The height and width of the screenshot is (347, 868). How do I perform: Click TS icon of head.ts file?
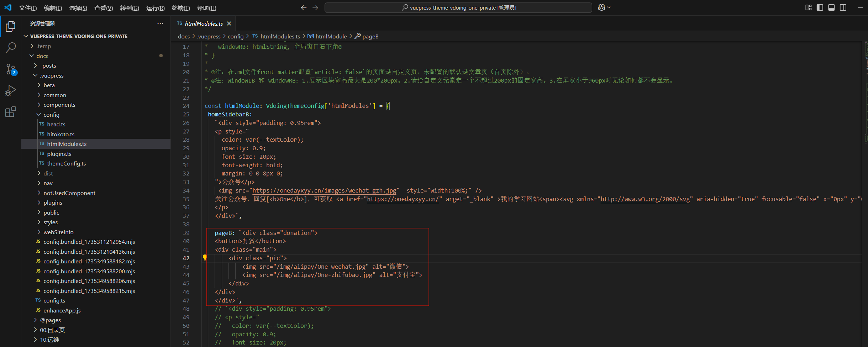(x=42, y=124)
